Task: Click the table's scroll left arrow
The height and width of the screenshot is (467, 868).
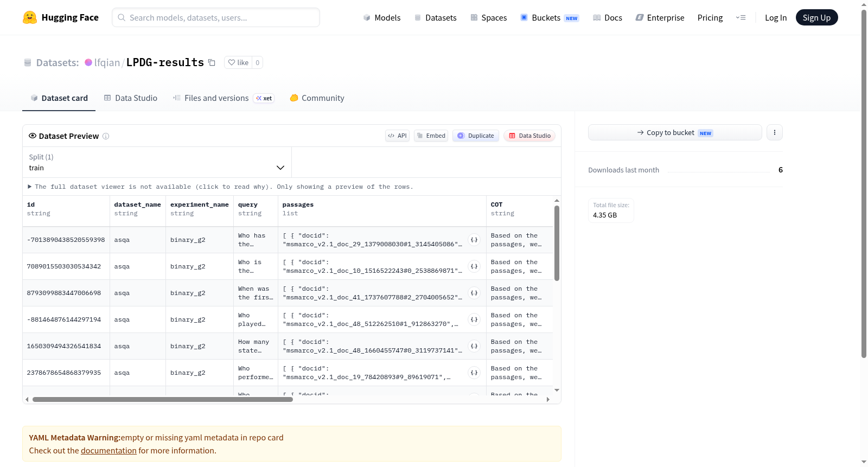Action: tap(27, 400)
